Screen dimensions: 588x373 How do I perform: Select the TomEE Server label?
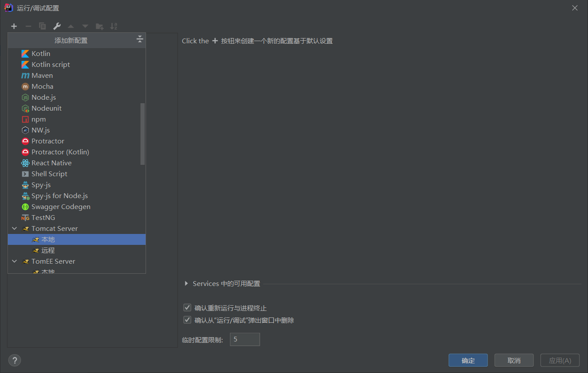pyautogui.click(x=53, y=261)
